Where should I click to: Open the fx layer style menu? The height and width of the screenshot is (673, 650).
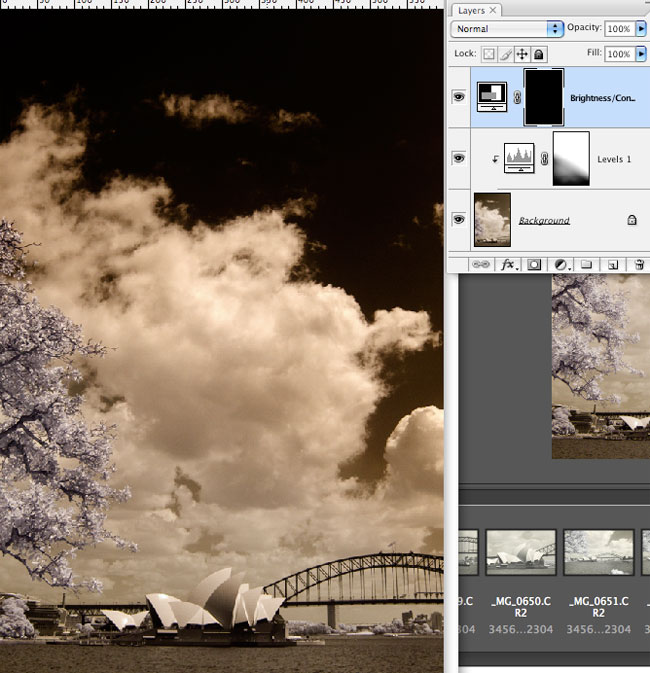[508, 265]
